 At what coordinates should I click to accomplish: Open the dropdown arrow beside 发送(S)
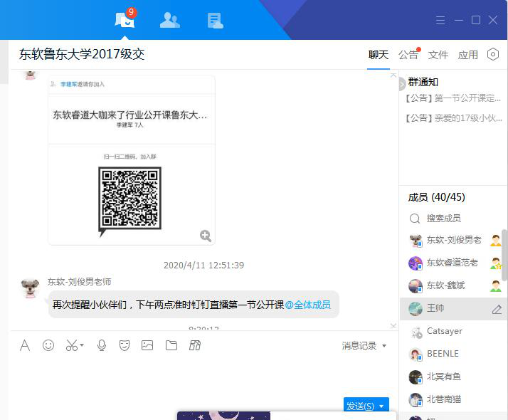coord(382,406)
